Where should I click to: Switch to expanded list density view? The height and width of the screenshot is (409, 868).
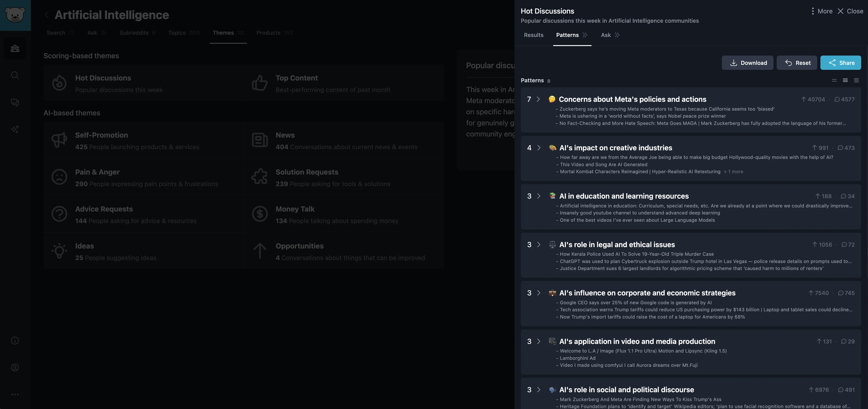pos(856,80)
